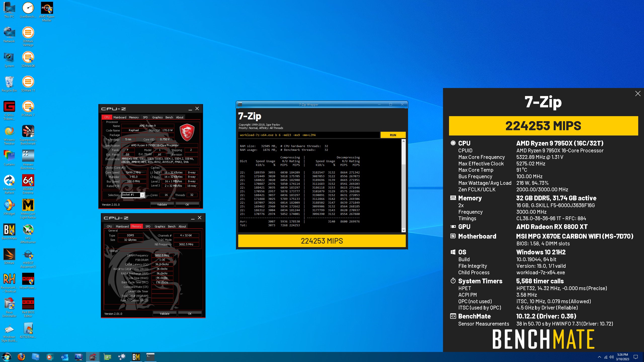
Task: Open Metro Last Light Redux icon
Action: click(28, 209)
